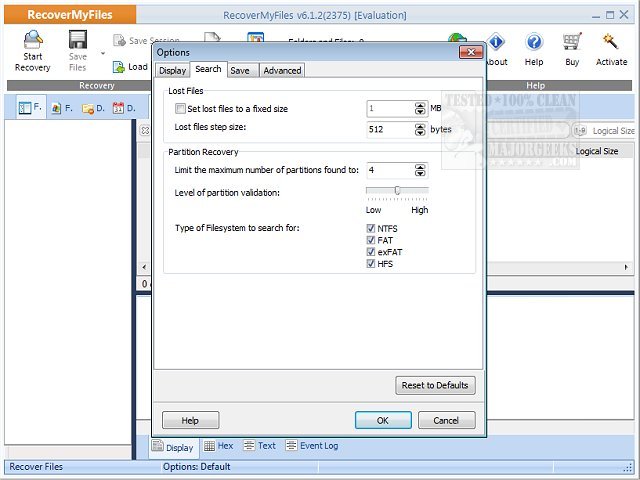Click the Start Recovery icon
Image resolution: width=640 pixels, height=480 pixels.
point(33,40)
